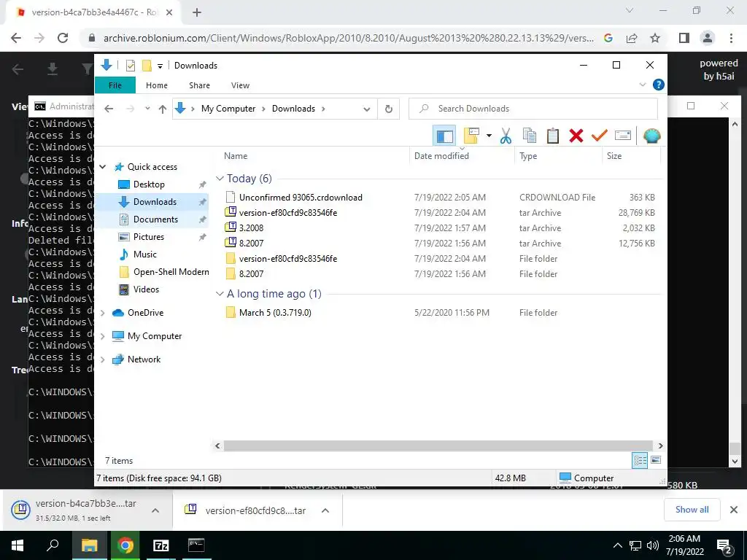Viewport: 747px width, 560px height.
Task: Open the File ribbon tab
Action: pyautogui.click(x=115, y=85)
